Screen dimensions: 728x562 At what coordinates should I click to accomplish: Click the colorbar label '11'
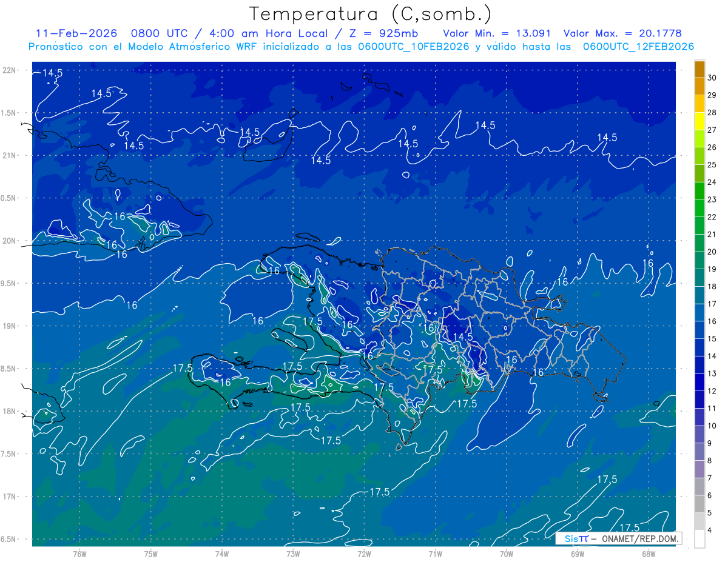pos(712,409)
